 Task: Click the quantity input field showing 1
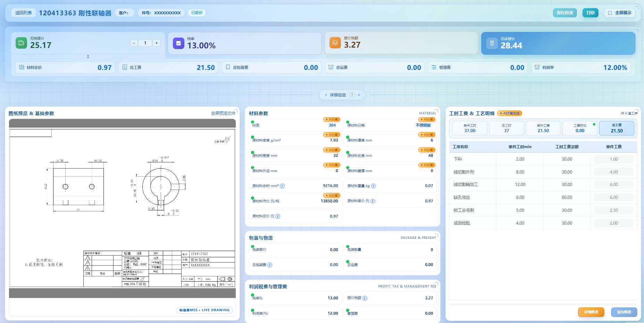145,43
